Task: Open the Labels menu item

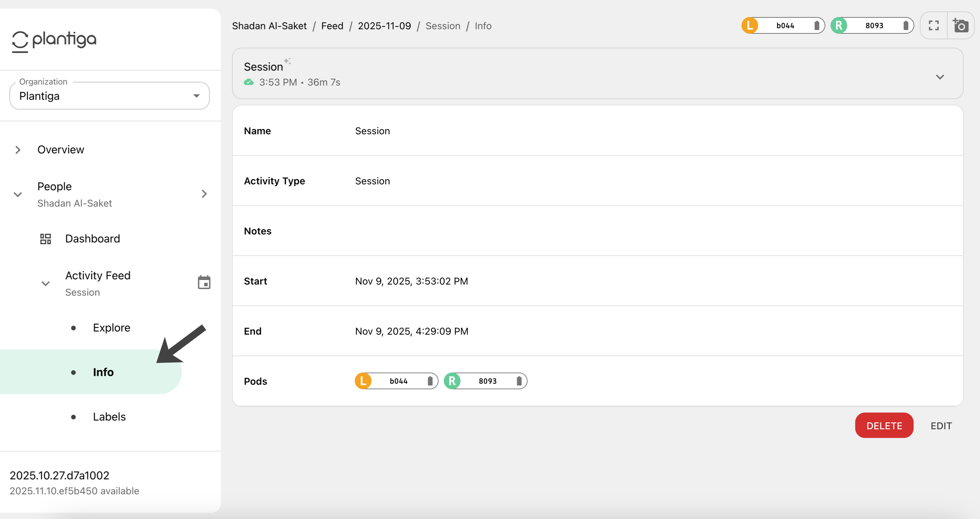Action: 109,417
